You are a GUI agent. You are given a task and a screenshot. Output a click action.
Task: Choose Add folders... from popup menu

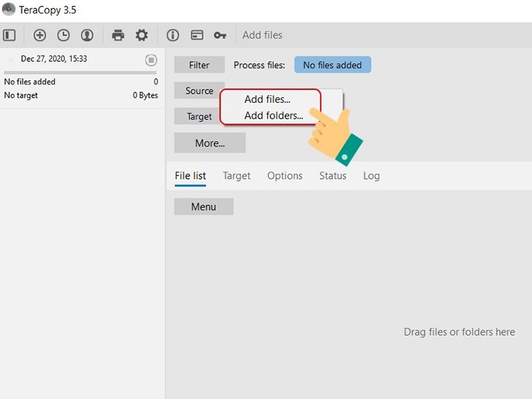274,116
